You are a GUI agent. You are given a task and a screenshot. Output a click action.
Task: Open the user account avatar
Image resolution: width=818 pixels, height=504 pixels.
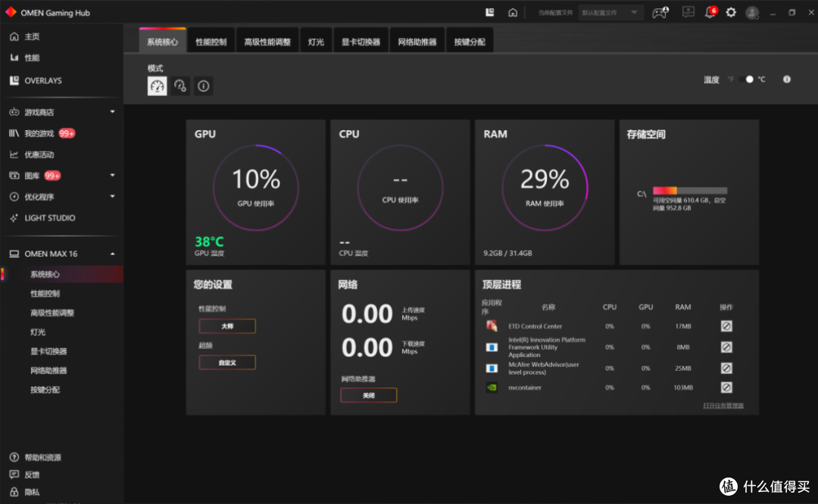(752, 13)
